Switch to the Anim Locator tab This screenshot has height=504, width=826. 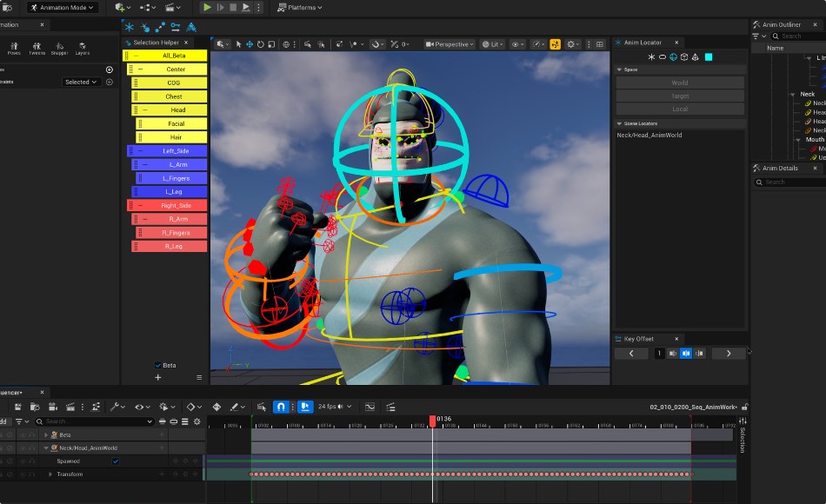(642, 43)
